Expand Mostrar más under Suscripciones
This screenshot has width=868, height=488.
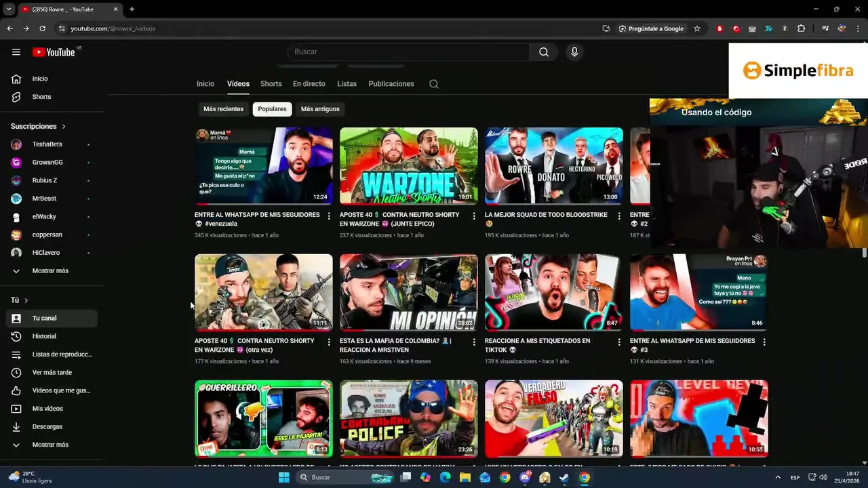click(x=52, y=270)
